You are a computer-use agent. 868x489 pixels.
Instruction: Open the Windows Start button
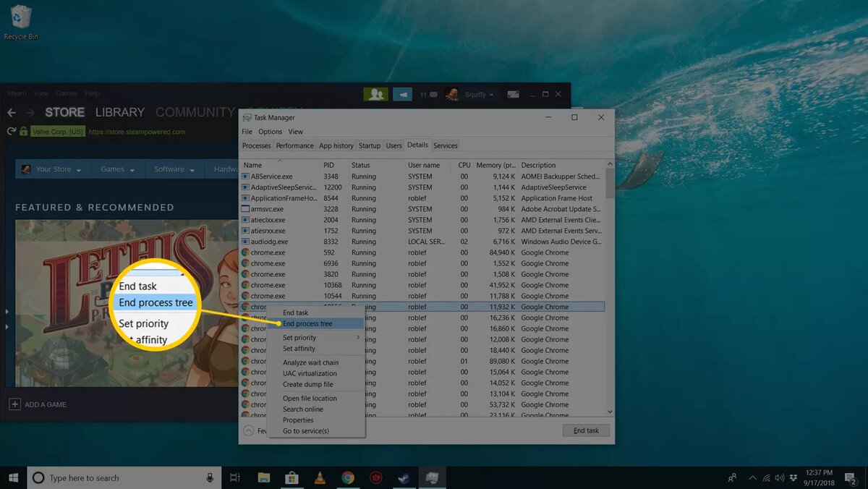(13, 477)
